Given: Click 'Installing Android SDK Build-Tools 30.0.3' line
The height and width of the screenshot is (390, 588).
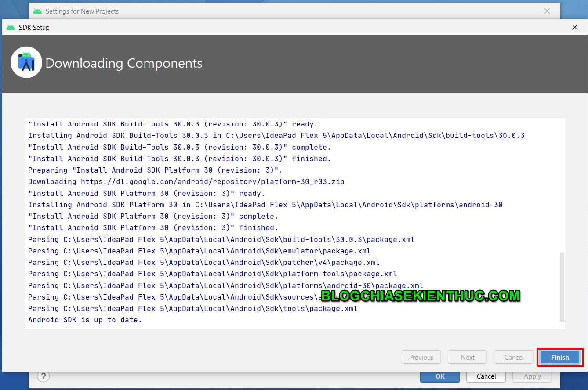Looking at the screenshot, I should coord(276,135).
